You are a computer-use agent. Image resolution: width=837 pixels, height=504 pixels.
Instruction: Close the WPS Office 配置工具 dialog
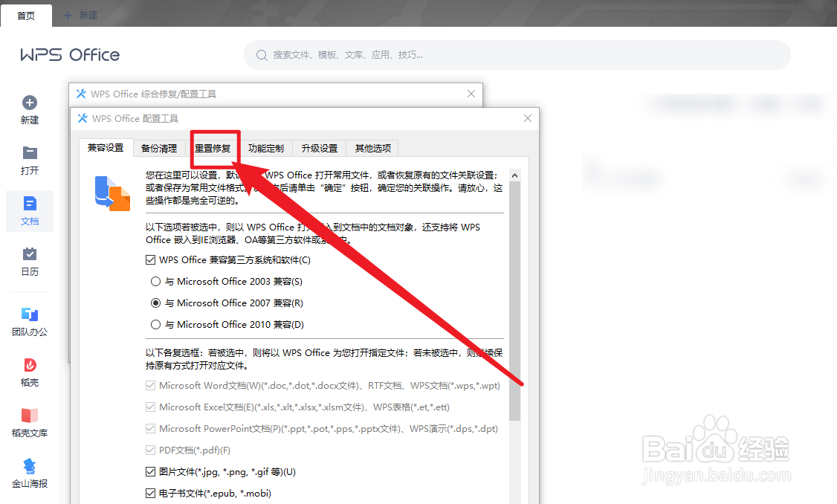(x=527, y=118)
